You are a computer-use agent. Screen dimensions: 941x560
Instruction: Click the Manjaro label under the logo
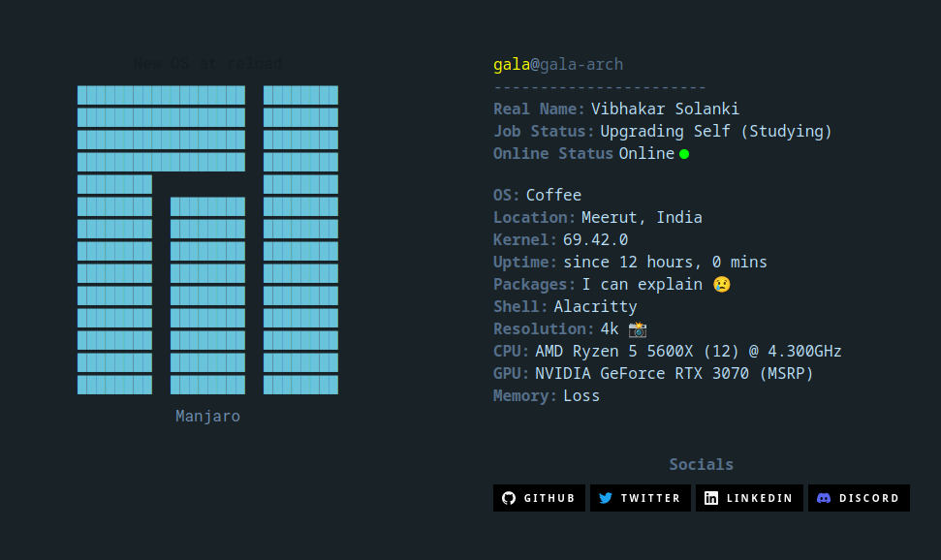click(x=207, y=416)
